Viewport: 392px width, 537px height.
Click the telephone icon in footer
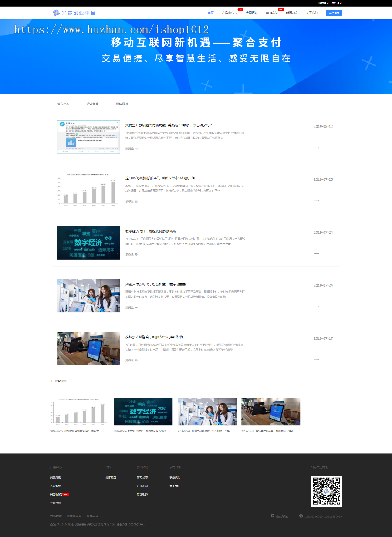301,516
